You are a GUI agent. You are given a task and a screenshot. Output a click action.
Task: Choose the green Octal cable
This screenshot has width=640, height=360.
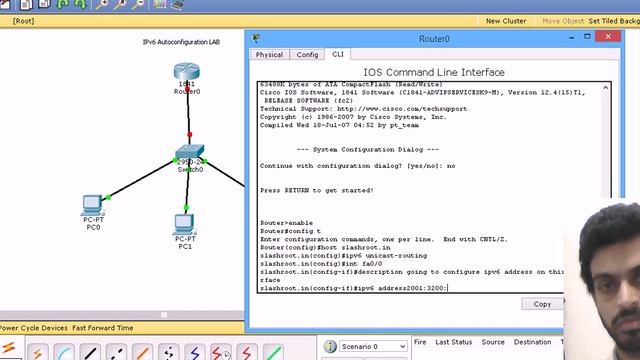[x=273, y=352]
